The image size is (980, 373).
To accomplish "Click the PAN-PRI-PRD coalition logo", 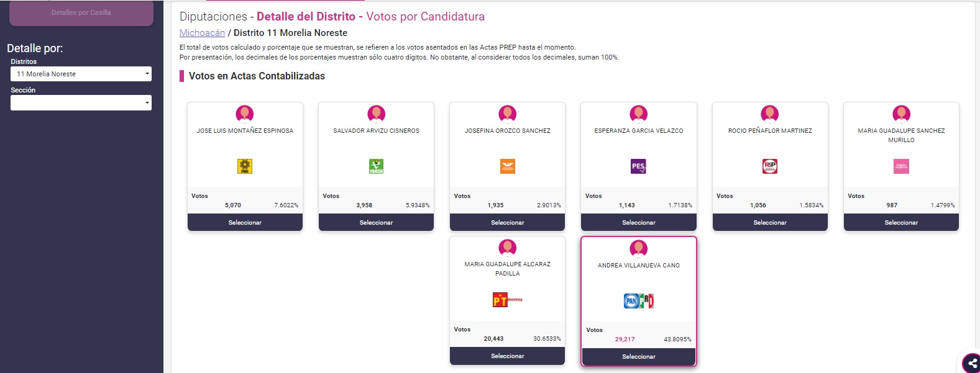I will tap(639, 300).
